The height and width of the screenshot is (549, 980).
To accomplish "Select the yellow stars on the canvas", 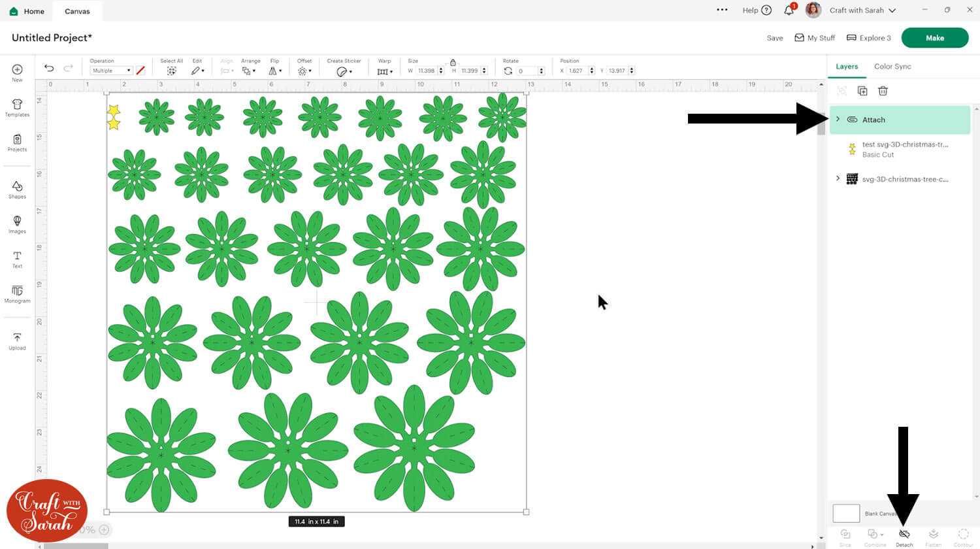I will [114, 117].
